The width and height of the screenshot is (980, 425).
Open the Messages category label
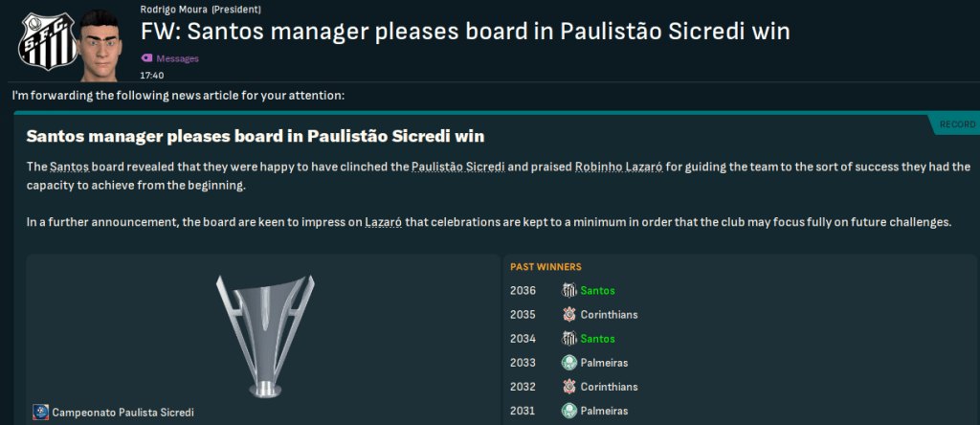tap(177, 58)
